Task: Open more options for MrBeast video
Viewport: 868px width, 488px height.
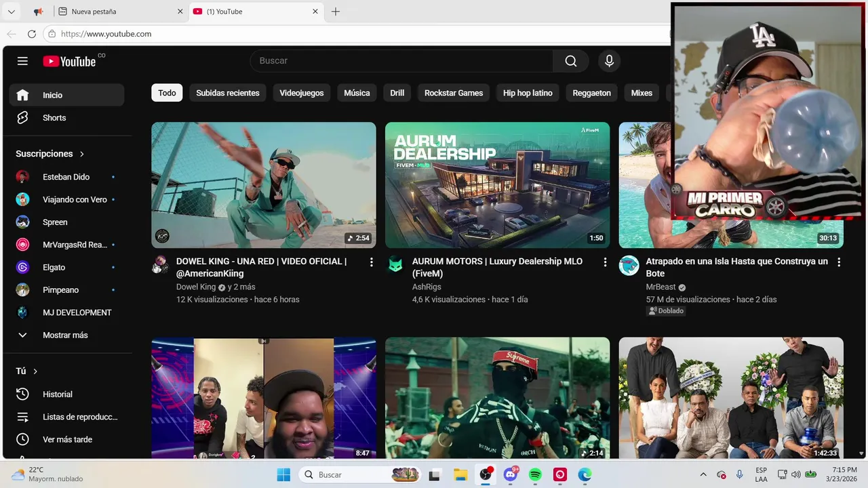Action: click(839, 262)
